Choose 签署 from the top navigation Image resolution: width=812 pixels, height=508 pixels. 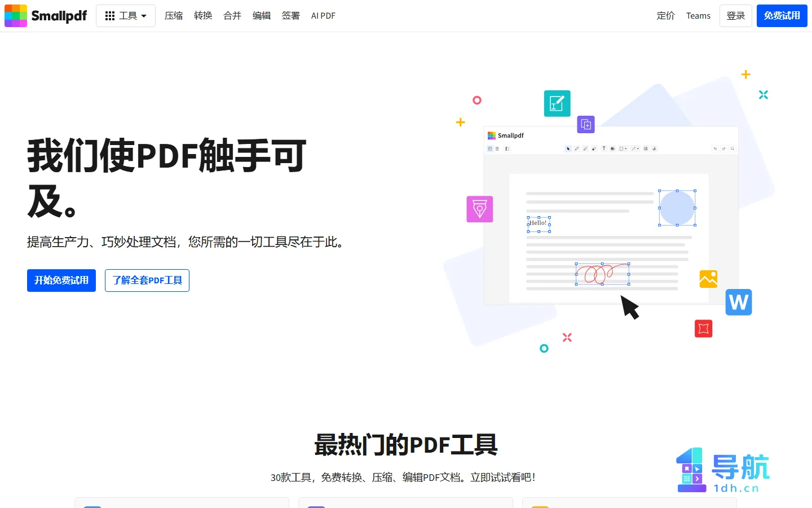pos(291,16)
